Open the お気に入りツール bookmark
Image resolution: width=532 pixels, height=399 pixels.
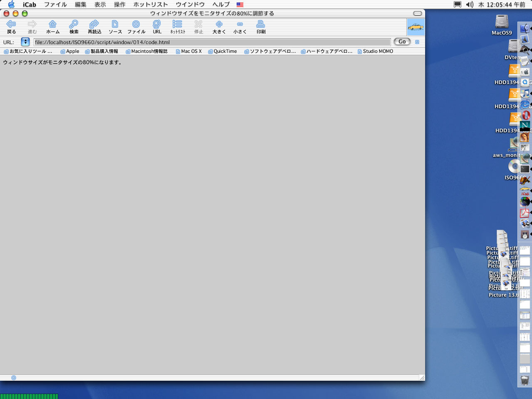28,52
